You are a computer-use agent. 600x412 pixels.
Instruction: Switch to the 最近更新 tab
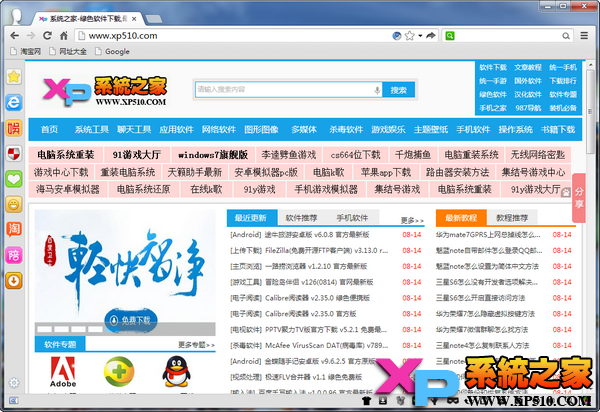click(252, 218)
